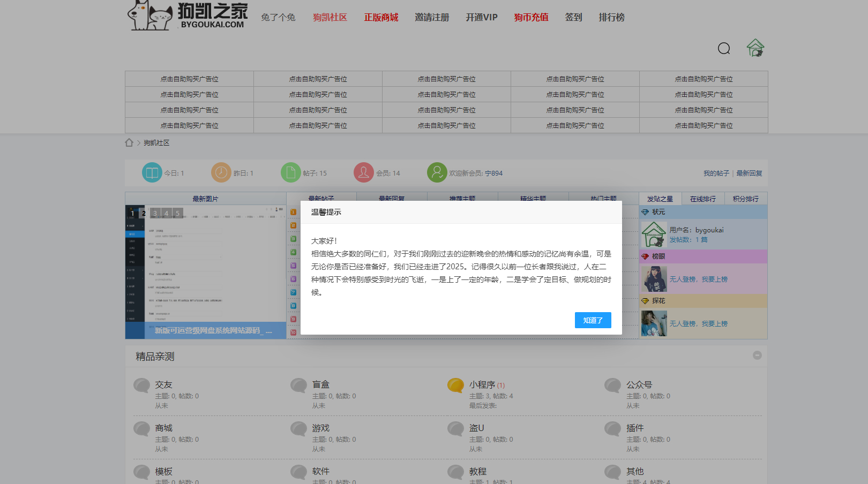Click the red member icon beside 会员: 14

[x=364, y=172]
